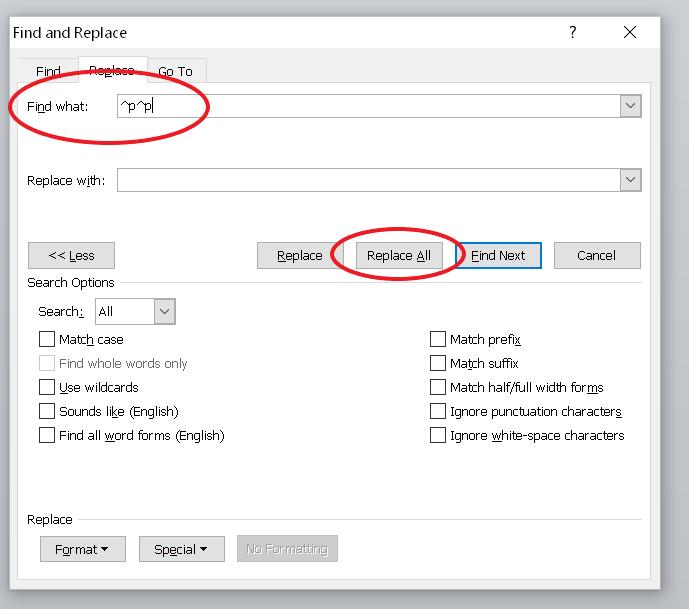Open the Format dropdown button
Screen dimensions: 689x609
click(x=82, y=549)
